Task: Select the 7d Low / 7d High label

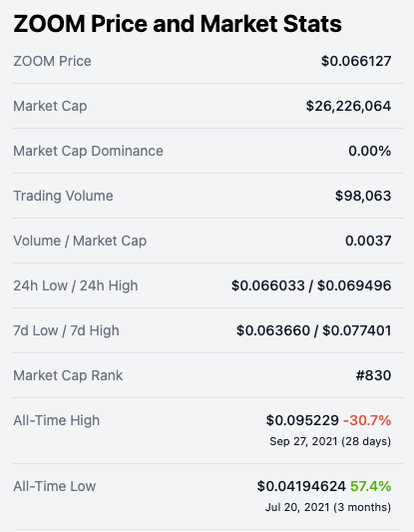Action: click(66, 330)
